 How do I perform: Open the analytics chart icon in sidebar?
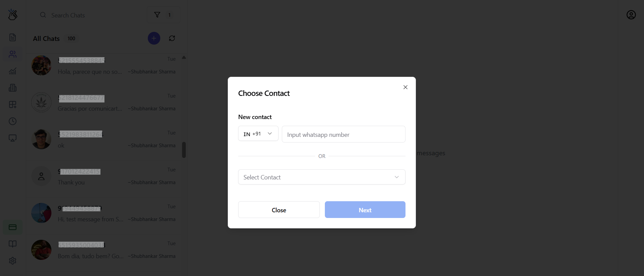[x=12, y=71]
